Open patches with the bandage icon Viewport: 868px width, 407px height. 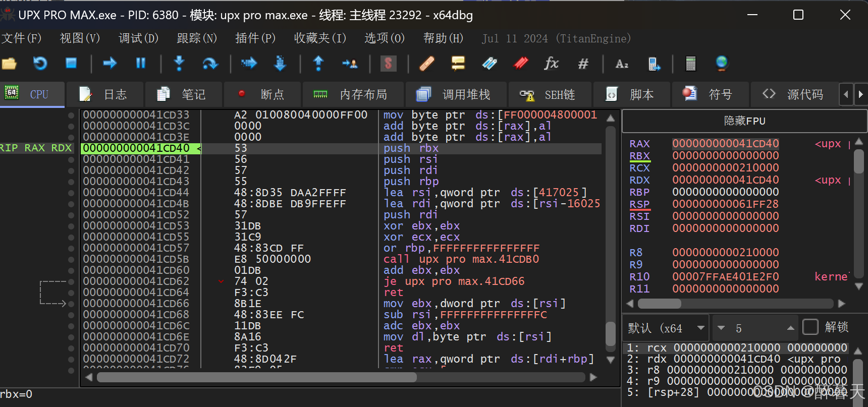[x=427, y=64]
